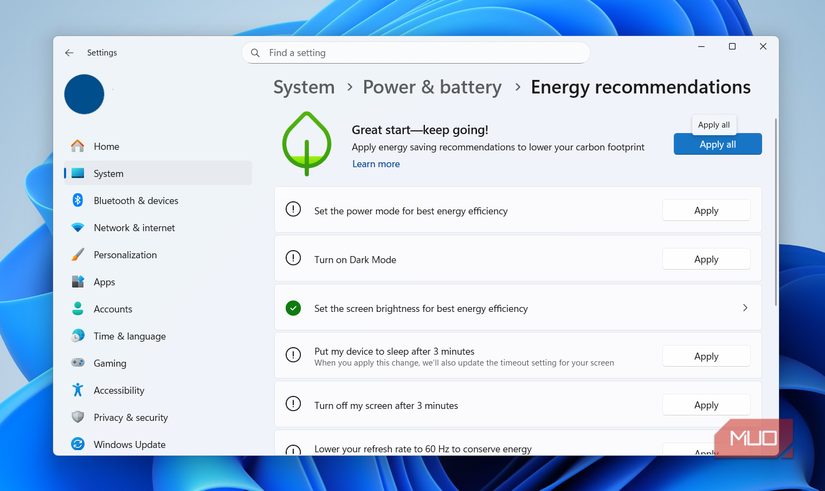Open Apps settings in sidebar
The width and height of the screenshot is (825, 491).
[x=158, y=282]
